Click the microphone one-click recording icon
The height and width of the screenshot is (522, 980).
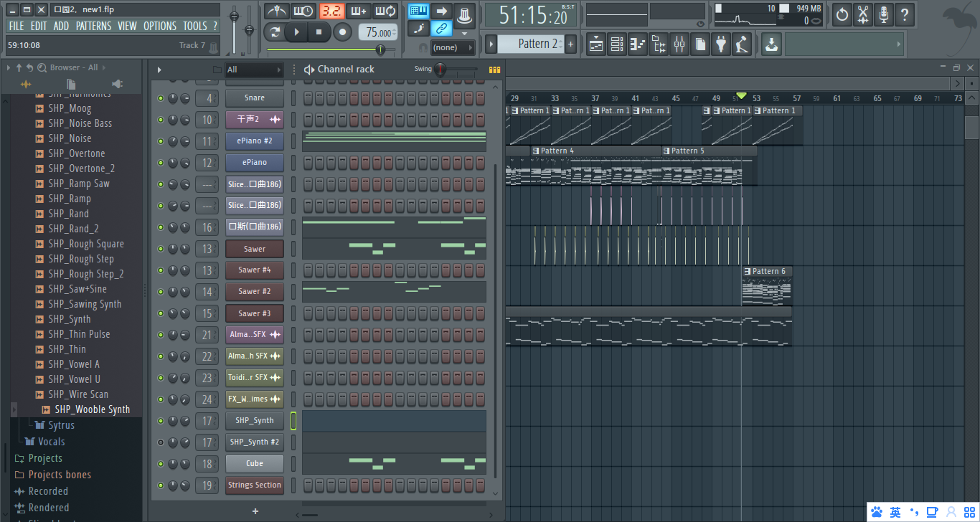(x=884, y=14)
